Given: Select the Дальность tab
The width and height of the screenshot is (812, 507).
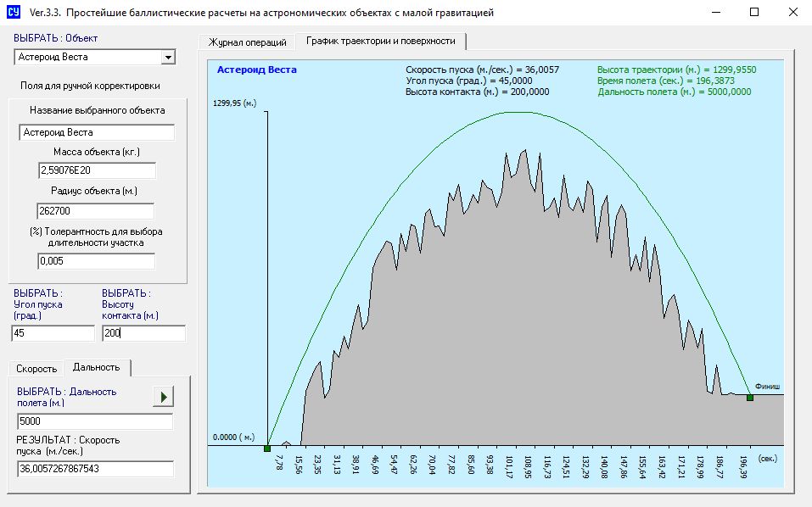Looking at the screenshot, I should (x=97, y=367).
